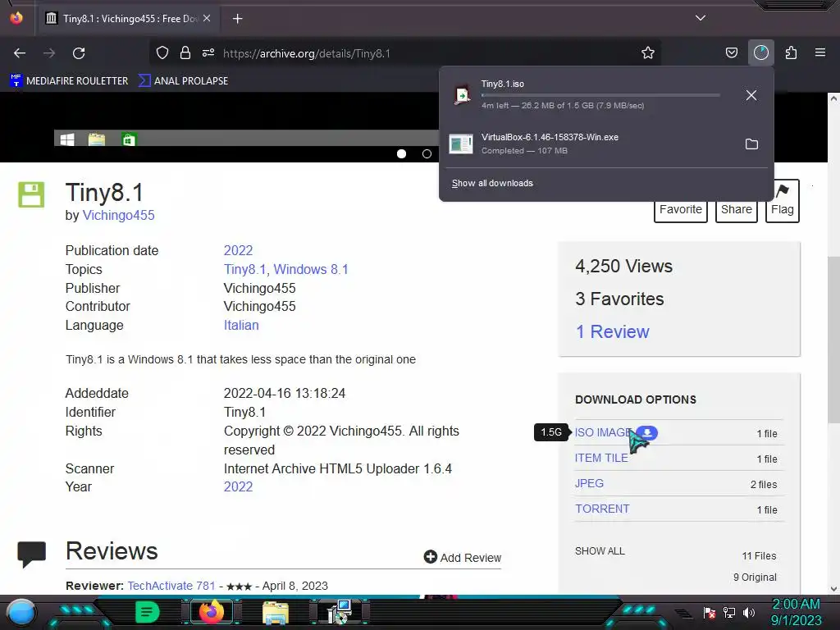
Task: Open the Year 2022 link
Action: coord(238,487)
